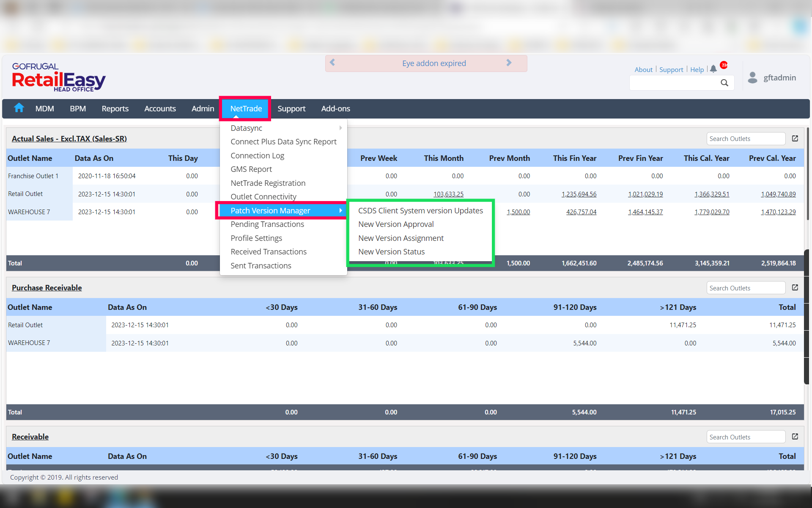This screenshot has width=812, height=508.
Task: Open Actual Sales panel in new window
Action: pos(795,138)
